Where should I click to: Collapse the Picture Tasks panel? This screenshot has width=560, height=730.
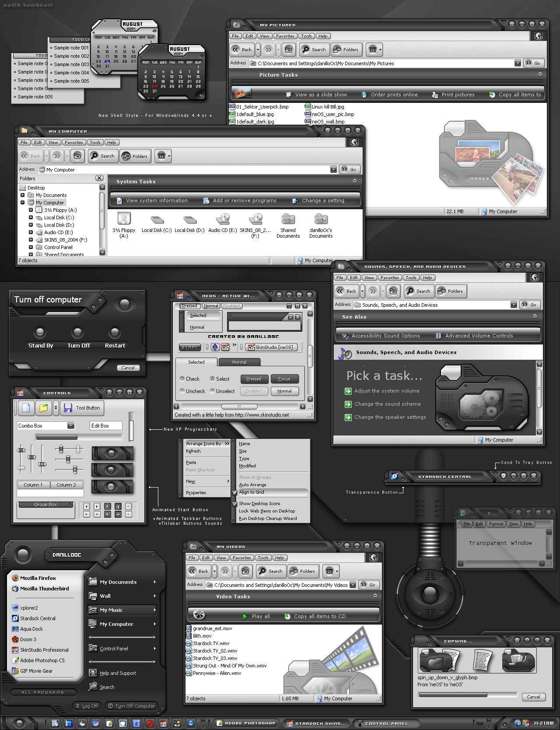pyautogui.click(x=540, y=74)
